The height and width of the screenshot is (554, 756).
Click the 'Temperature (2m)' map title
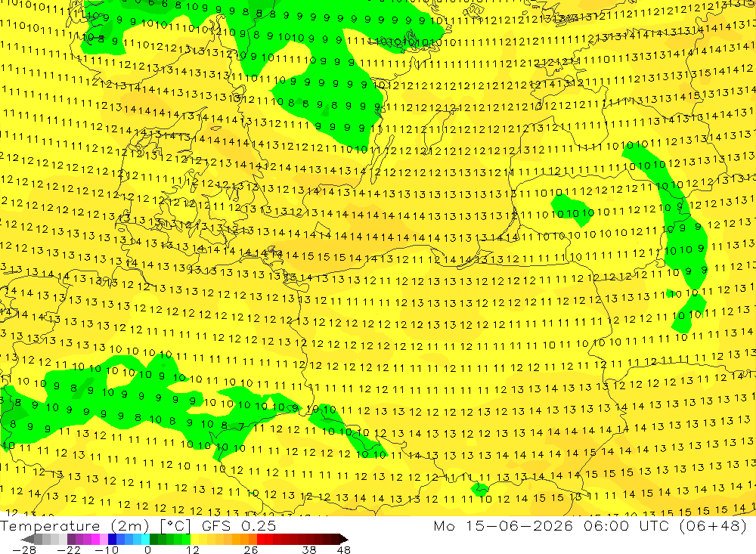coord(75,525)
